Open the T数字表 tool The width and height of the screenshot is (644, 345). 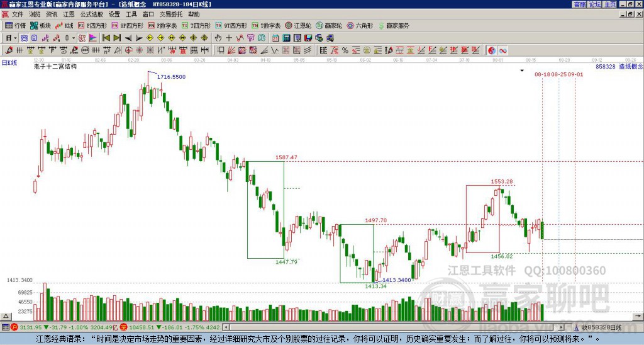266,25
